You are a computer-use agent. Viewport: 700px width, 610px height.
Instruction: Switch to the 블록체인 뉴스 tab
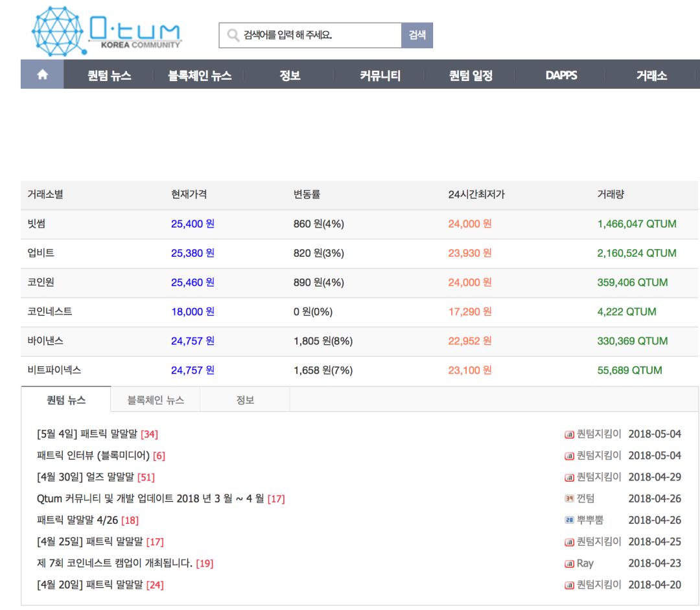[156, 400]
